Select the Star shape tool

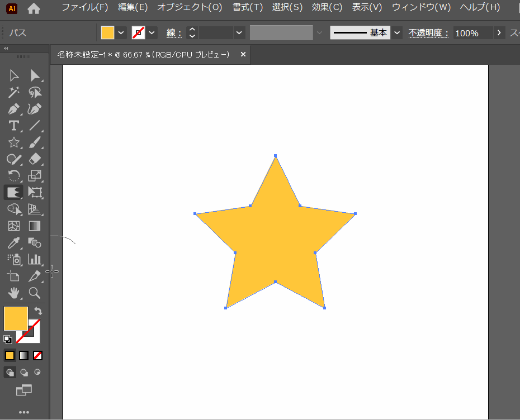[13, 142]
